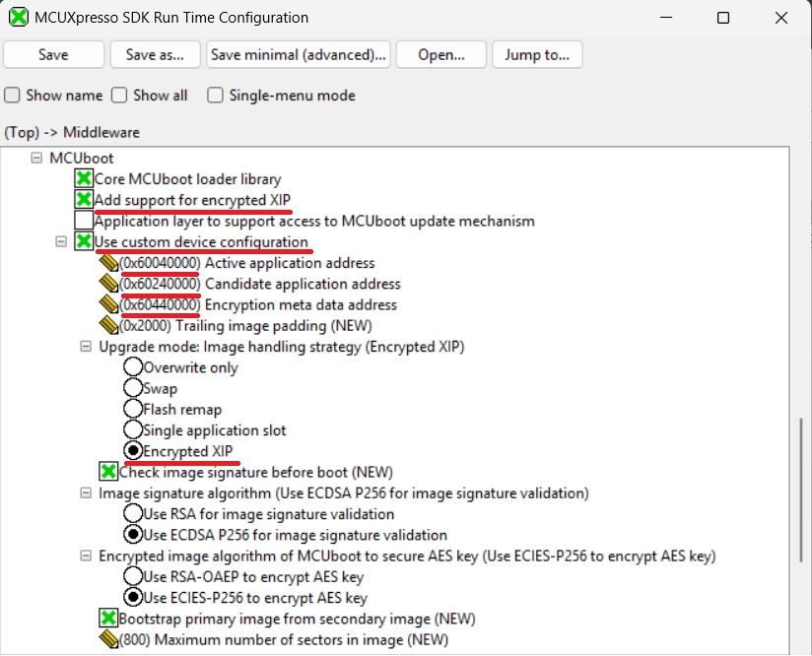This screenshot has width=812, height=656.
Task: Collapse the MCUboot tree node
Action: [x=36, y=158]
